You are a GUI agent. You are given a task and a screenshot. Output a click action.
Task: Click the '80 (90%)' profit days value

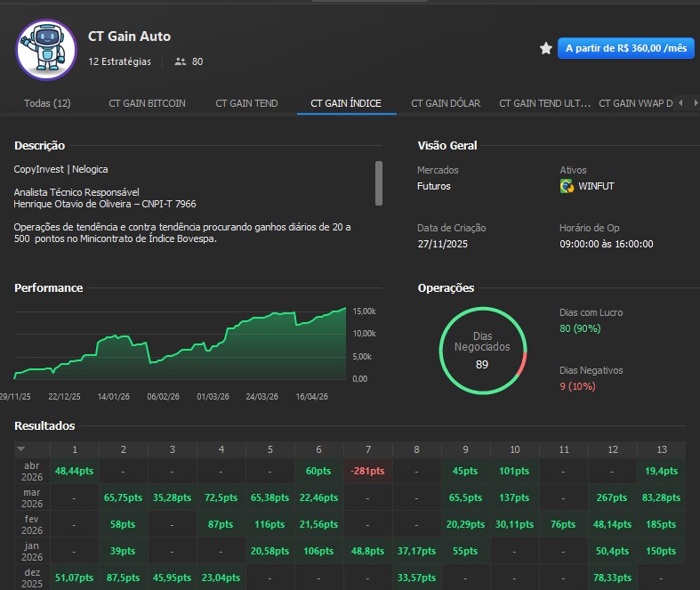(580, 328)
